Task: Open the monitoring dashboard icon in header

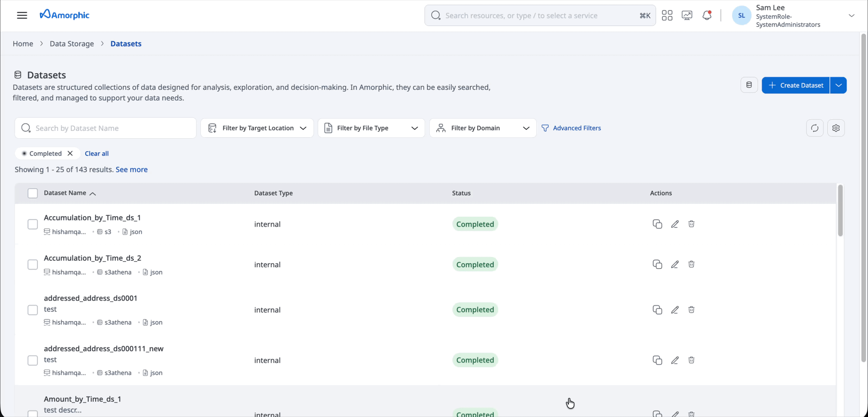Action: point(687,15)
